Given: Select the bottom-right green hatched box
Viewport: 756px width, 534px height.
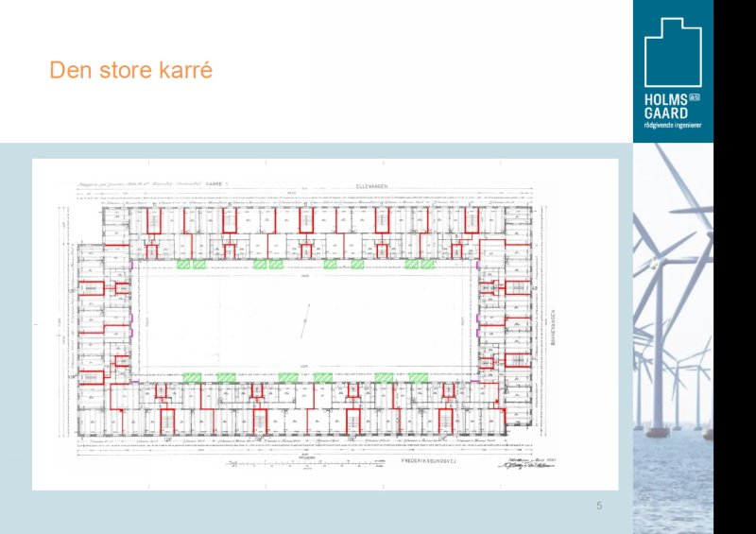Looking at the screenshot, I should 418,377.
